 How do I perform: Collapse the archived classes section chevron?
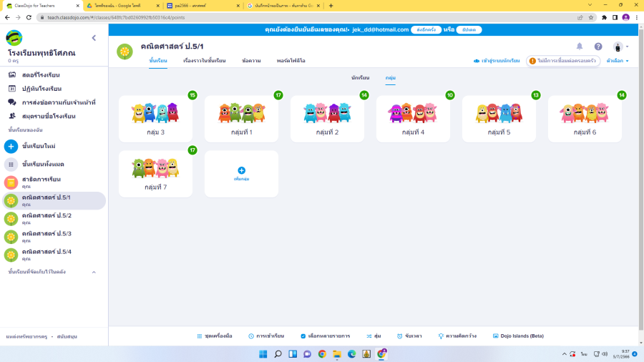(x=94, y=272)
